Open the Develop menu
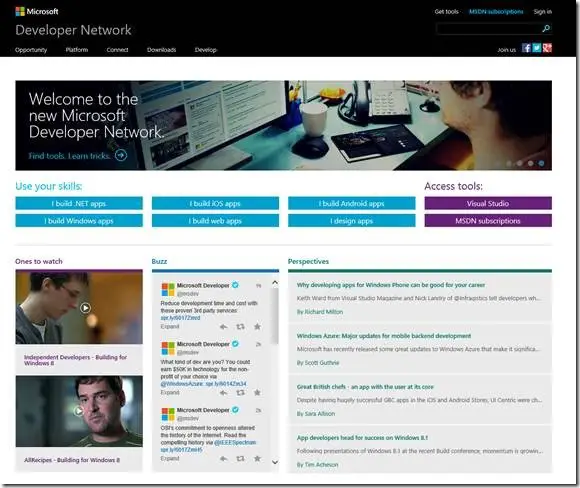The height and width of the screenshot is (488, 580). (x=206, y=50)
